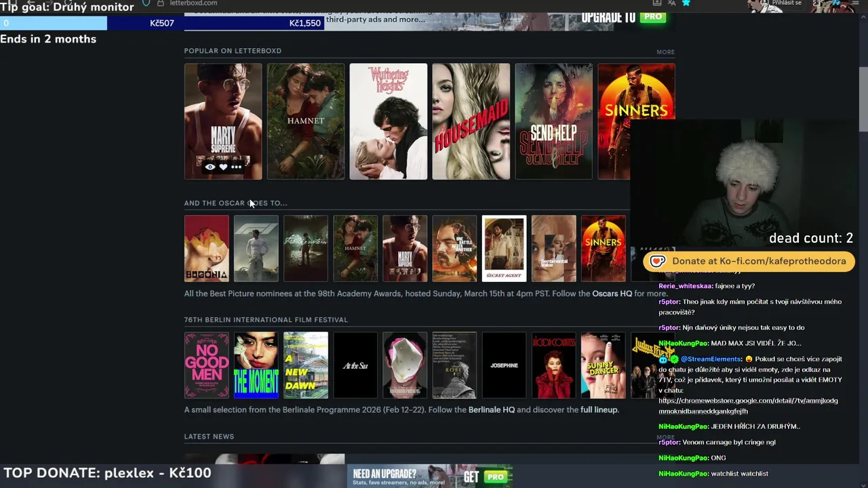Mark Marty Supreme as watched with eye icon
868x488 pixels.
pos(210,167)
